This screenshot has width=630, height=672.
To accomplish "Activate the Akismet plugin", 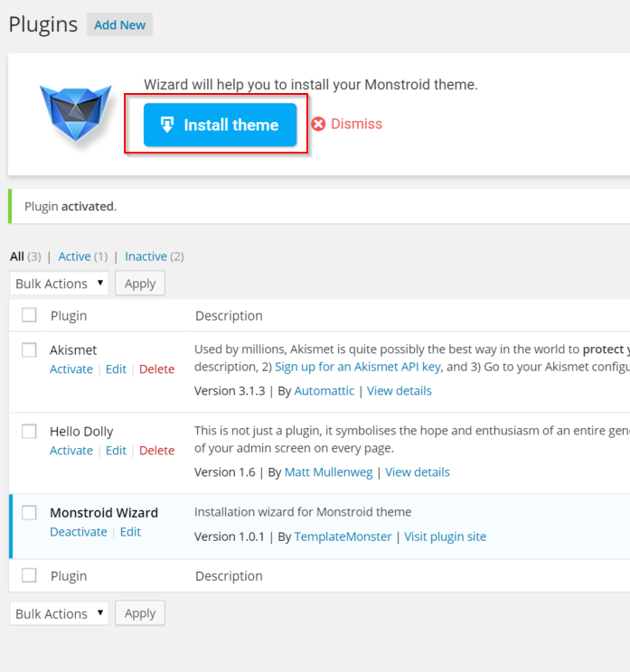I will [71, 369].
